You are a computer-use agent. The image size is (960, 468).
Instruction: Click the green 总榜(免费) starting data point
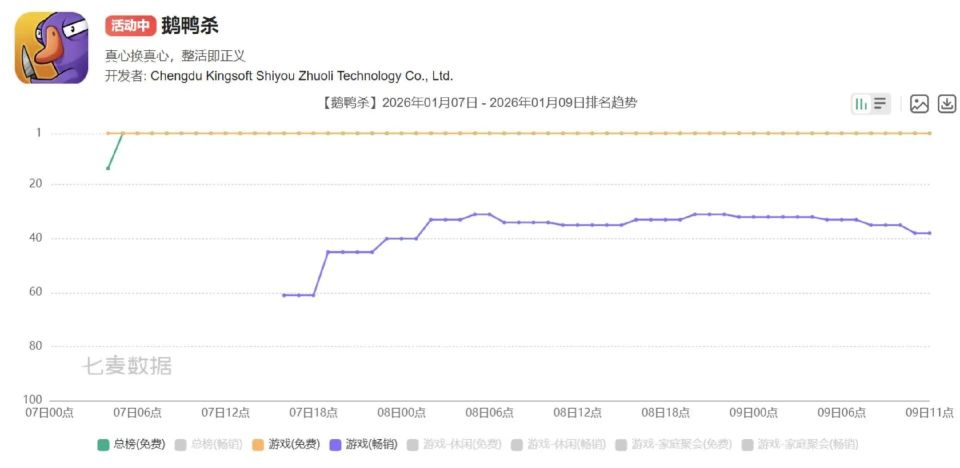coord(108,167)
